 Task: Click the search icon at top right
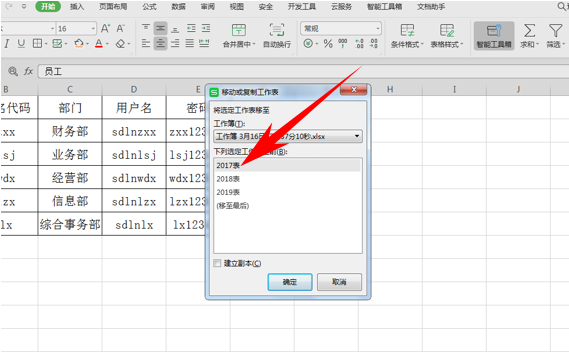[x=562, y=6]
